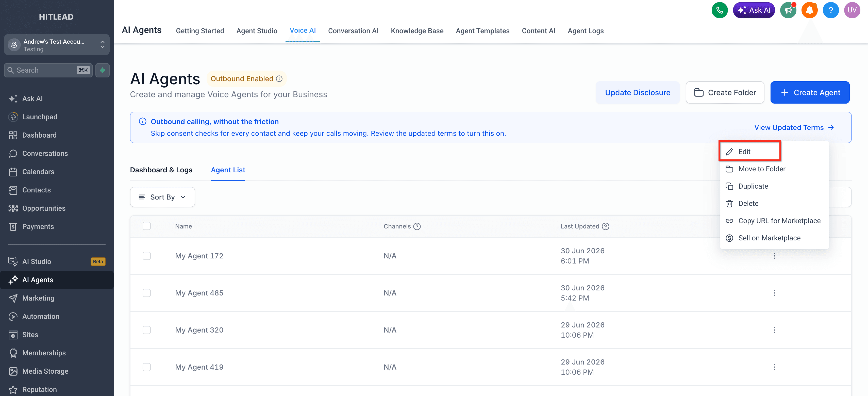
Task: Switch to the Agent Logs tab
Action: click(585, 31)
